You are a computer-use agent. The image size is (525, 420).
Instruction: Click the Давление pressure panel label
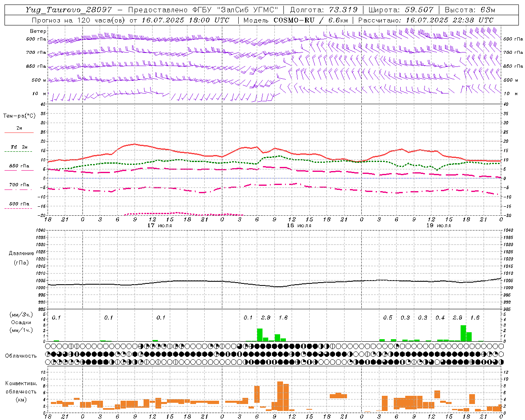(x=21, y=253)
